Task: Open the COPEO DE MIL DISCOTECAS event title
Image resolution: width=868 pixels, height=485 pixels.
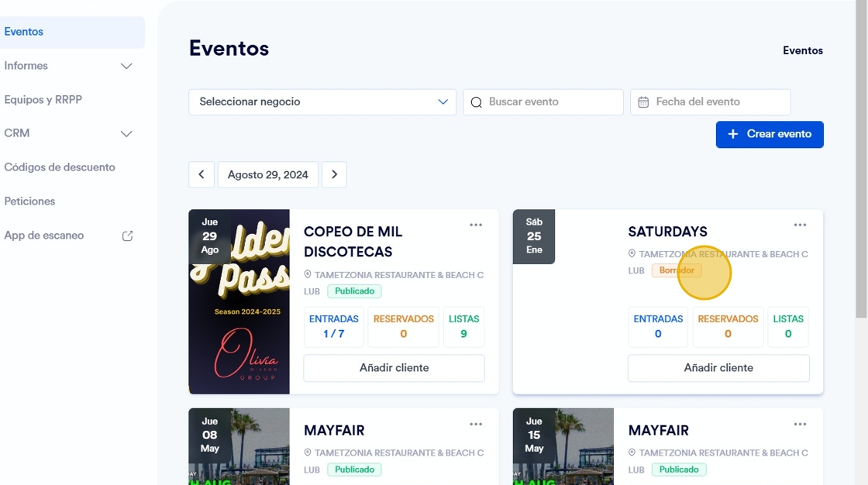Action: 353,242
